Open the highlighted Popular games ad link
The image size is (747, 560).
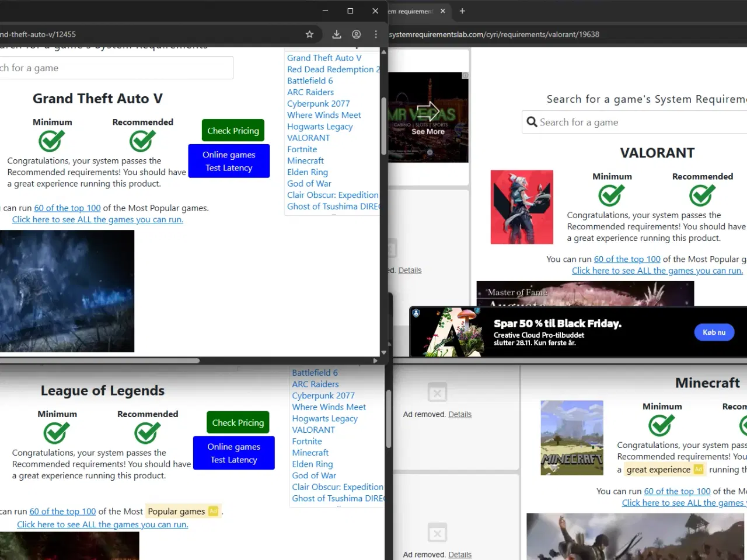click(x=176, y=512)
